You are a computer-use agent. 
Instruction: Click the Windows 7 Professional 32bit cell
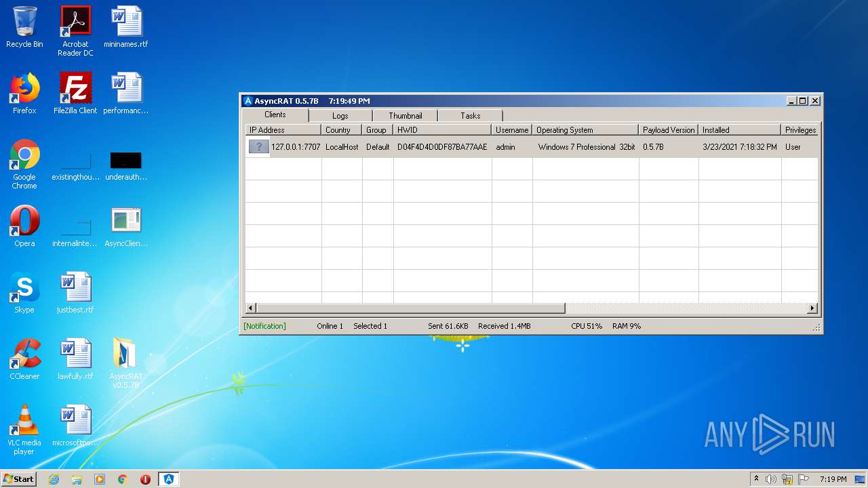tap(587, 146)
